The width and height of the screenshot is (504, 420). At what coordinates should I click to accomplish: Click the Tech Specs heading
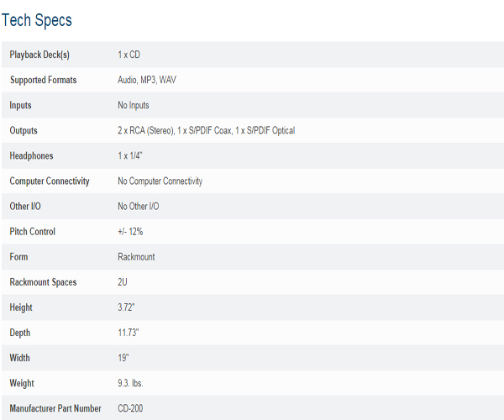tap(37, 20)
